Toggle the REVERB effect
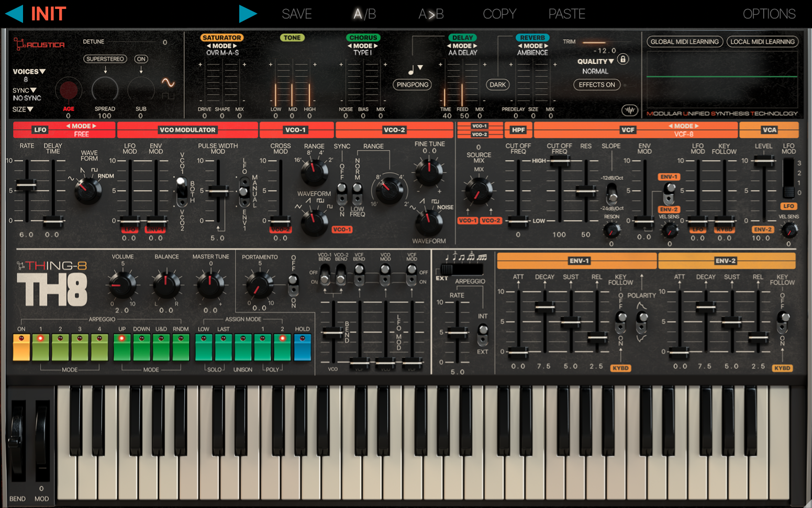 (x=532, y=38)
